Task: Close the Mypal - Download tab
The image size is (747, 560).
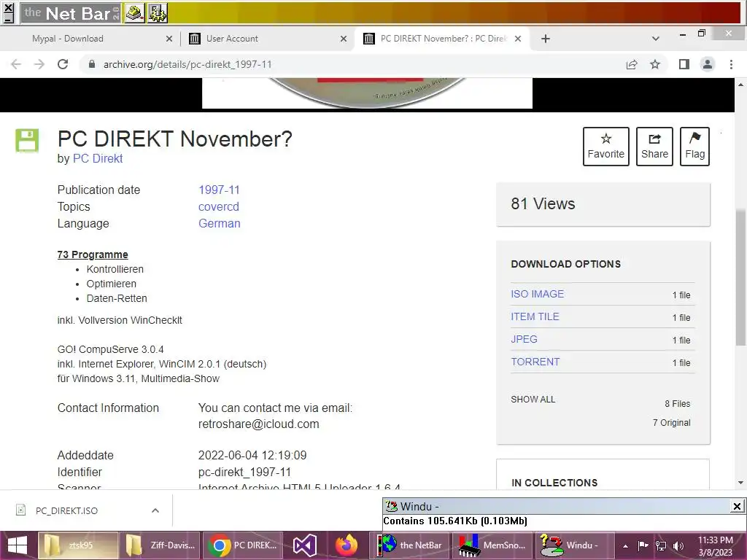Action: [x=169, y=39]
